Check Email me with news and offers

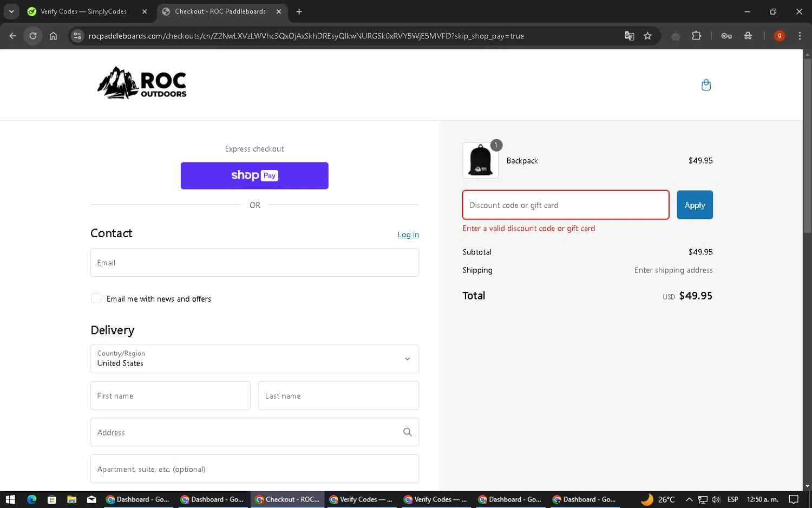coord(96,298)
